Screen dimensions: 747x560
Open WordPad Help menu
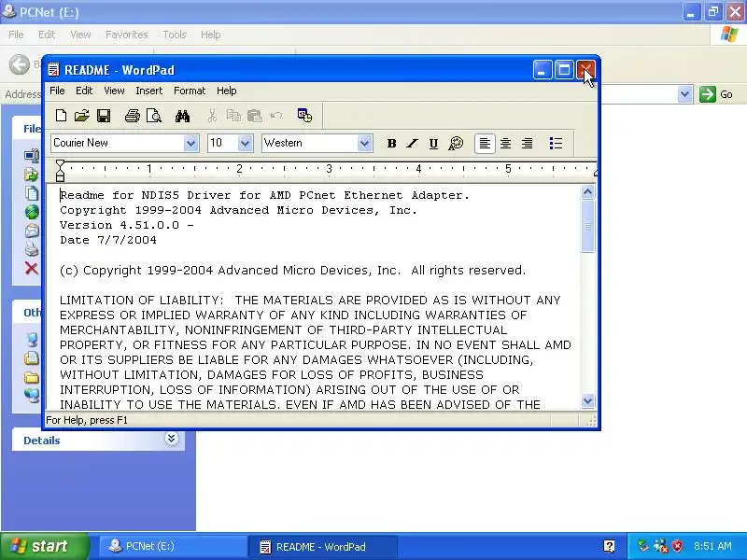tap(227, 91)
